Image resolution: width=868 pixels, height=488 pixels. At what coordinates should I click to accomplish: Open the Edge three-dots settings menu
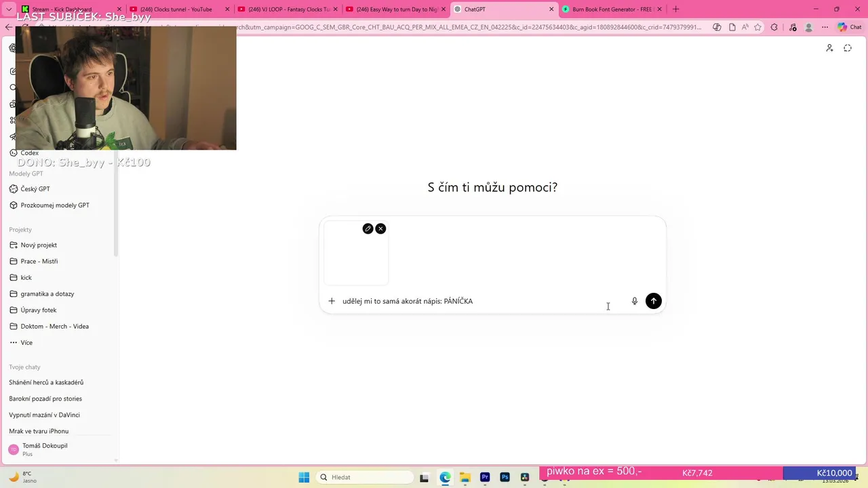point(825,27)
